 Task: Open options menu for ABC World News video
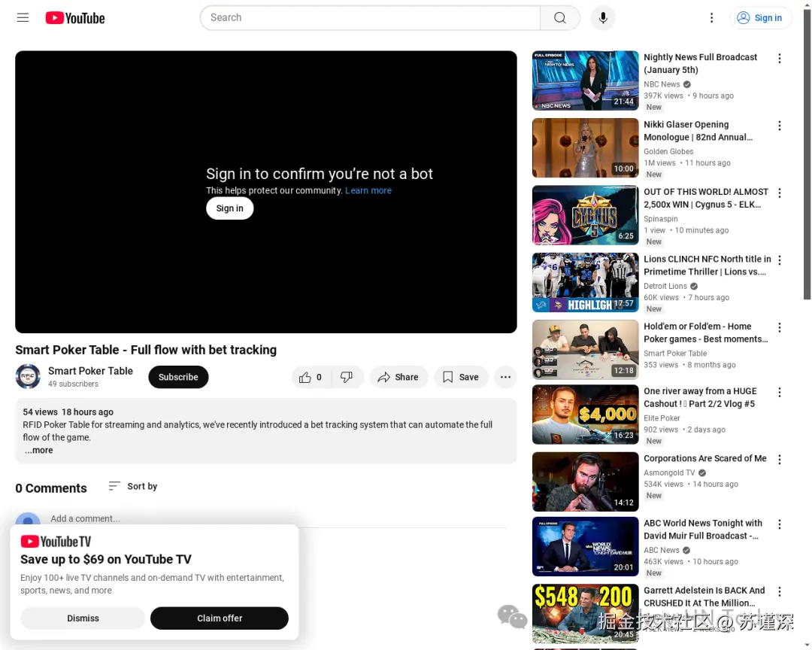click(780, 524)
